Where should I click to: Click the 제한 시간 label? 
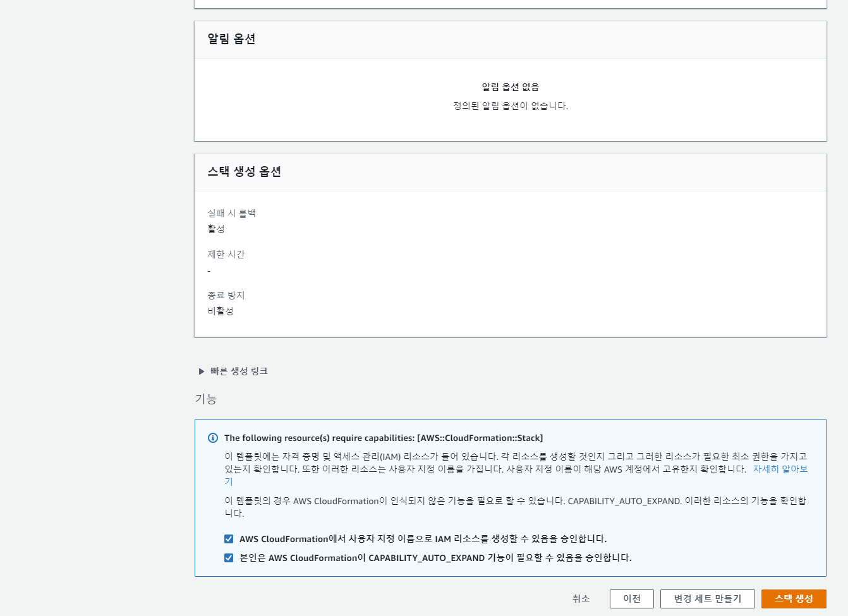tap(226, 255)
